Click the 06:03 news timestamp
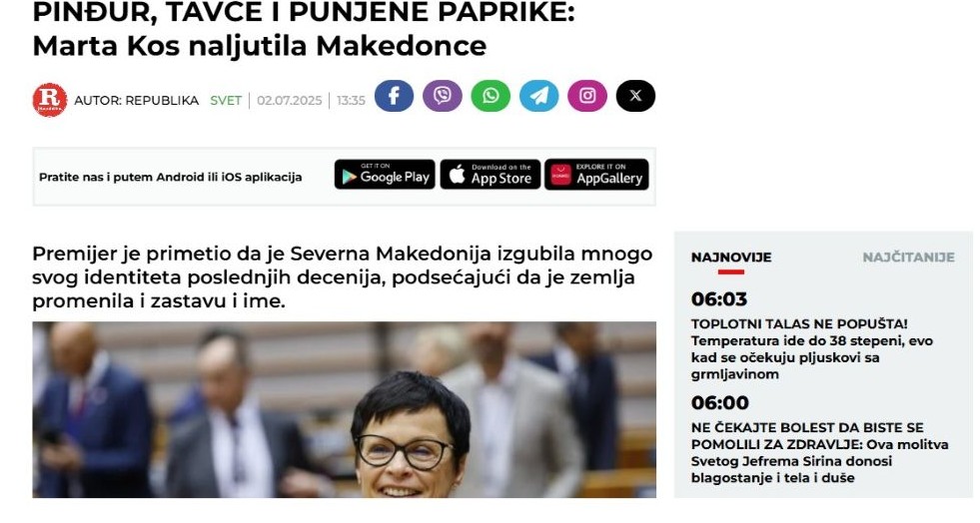Screen dimensions: 980x523 (x=718, y=299)
